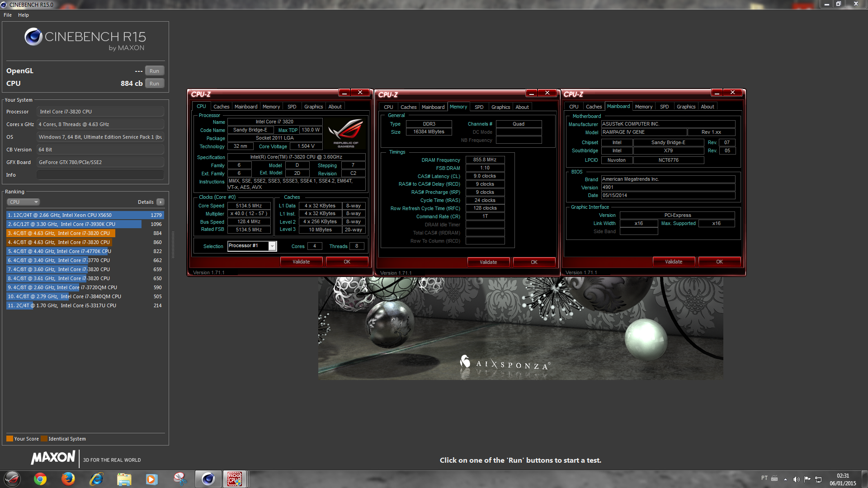Click the BIOS version field 4901
This screenshot has width=868, height=488.
[668, 188]
